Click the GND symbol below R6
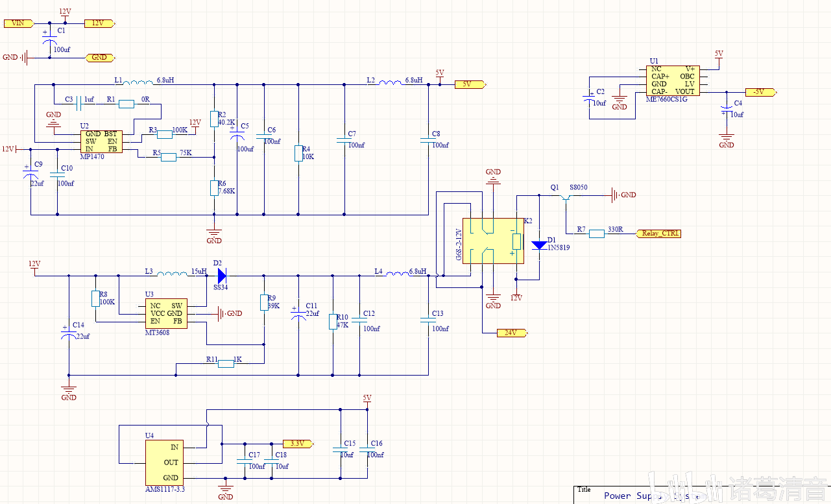 (214, 234)
